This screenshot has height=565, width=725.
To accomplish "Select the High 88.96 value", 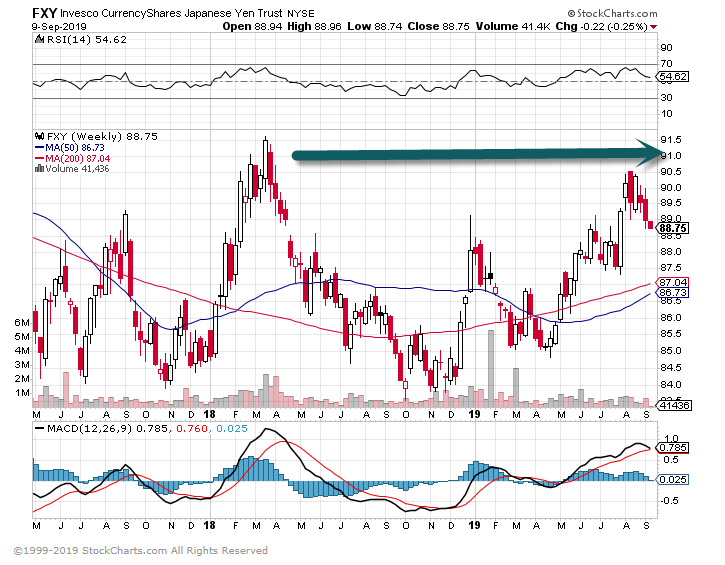I will pos(314,26).
